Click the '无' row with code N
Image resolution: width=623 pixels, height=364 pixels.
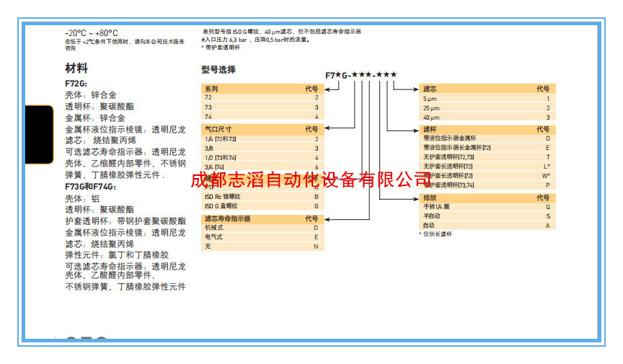pos(262,247)
